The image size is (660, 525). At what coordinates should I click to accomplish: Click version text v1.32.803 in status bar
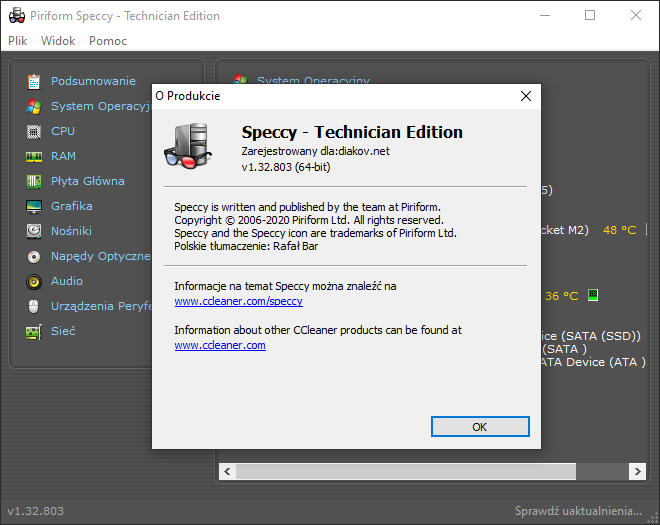36,511
